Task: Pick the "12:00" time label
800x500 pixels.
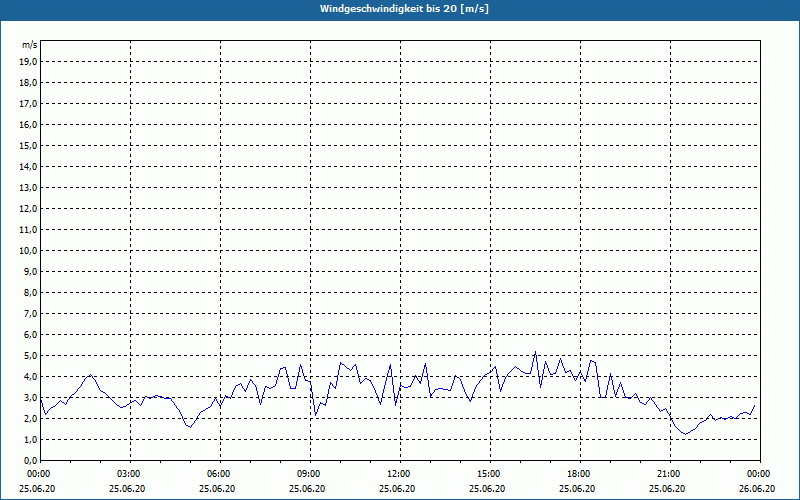Action: [397, 474]
